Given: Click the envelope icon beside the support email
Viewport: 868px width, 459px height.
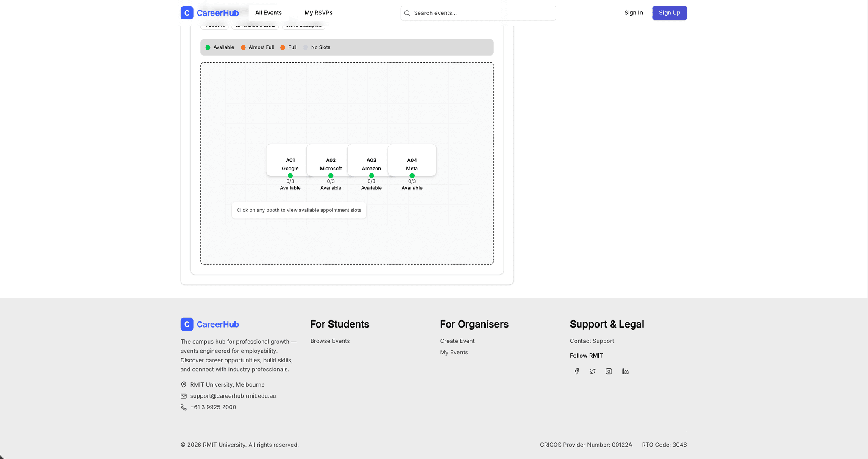Looking at the screenshot, I should 183,396.
